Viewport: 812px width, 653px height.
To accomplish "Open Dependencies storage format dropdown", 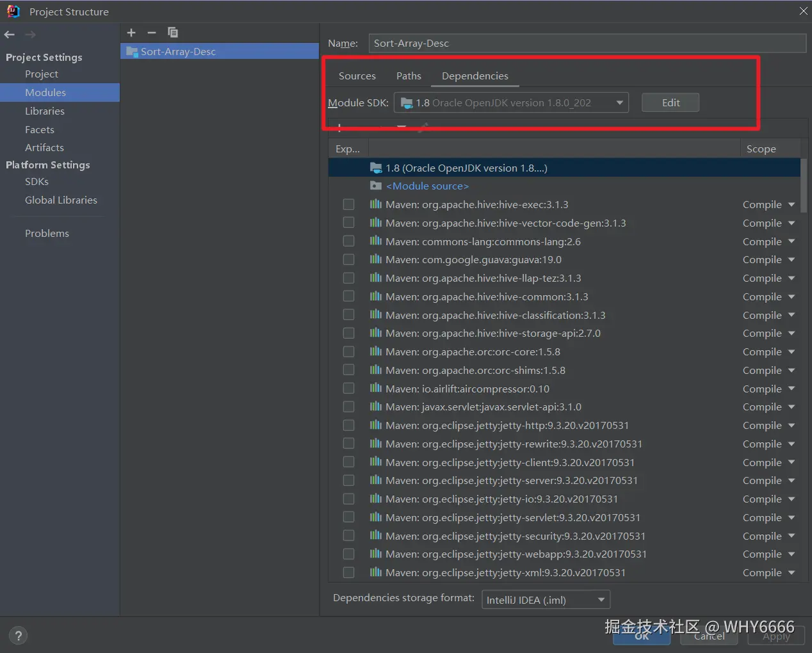I will [x=546, y=600].
